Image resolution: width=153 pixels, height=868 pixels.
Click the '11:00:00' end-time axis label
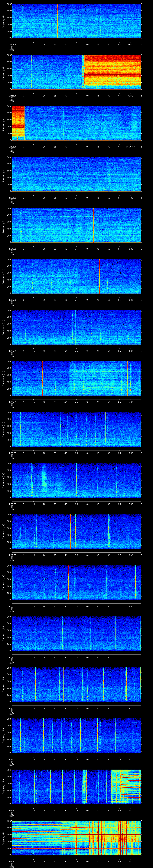click(x=130, y=146)
